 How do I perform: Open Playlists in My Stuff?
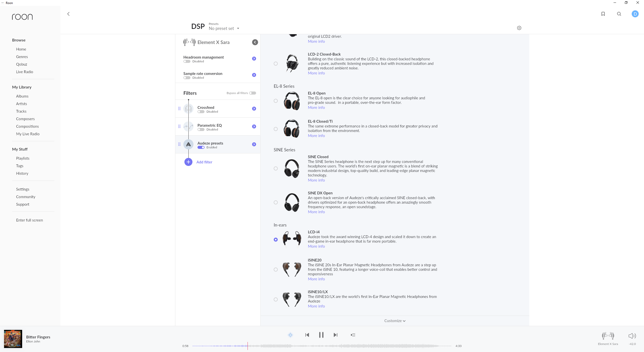[23, 158]
